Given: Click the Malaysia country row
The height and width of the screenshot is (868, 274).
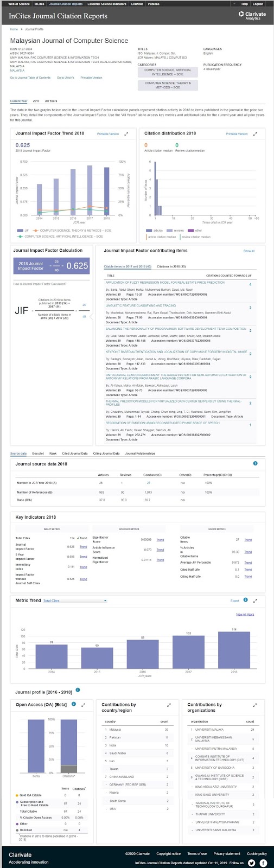Looking at the screenshot, I should pyautogui.click(x=137, y=730).
